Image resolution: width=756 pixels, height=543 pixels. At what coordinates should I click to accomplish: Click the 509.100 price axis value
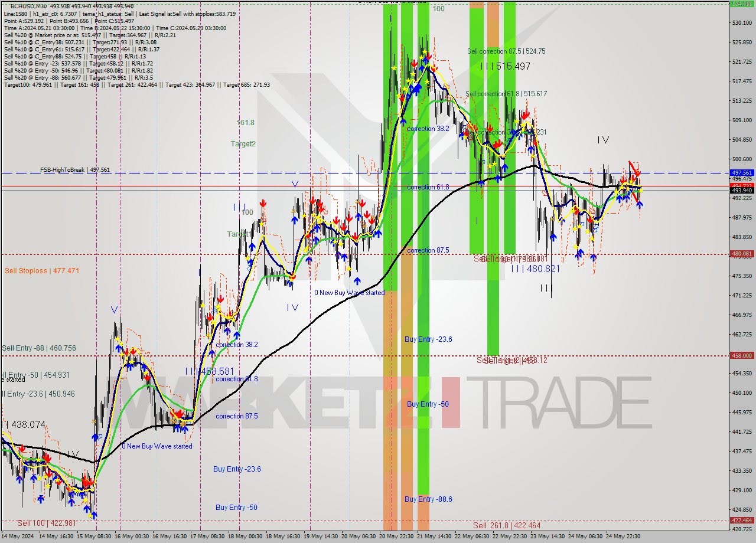742,120
